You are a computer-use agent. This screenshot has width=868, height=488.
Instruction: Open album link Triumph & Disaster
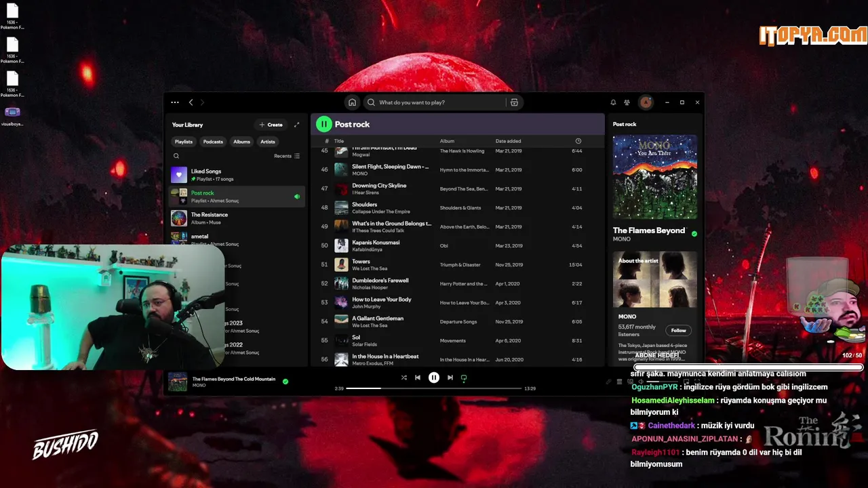(460, 265)
